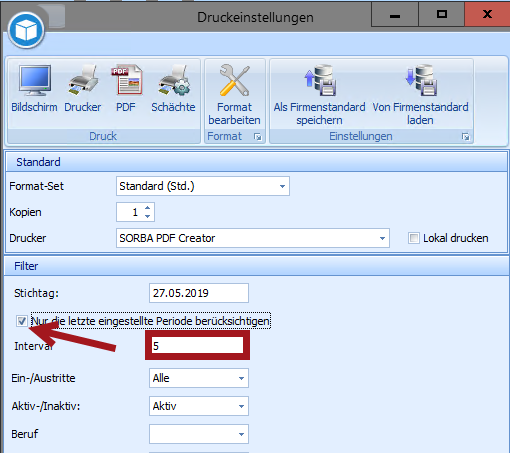Click Von Firmenstandard laden icon
Viewport: 510px width, 453px height.
point(421,80)
